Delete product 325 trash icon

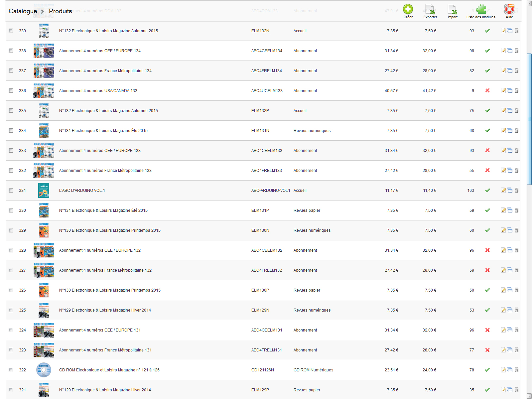[x=516, y=310]
